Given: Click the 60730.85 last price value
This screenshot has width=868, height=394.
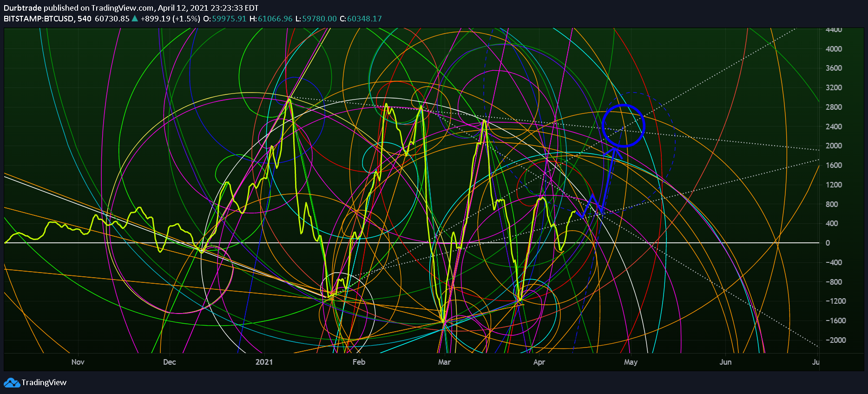Looking at the screenshot, I should (112, 19).
